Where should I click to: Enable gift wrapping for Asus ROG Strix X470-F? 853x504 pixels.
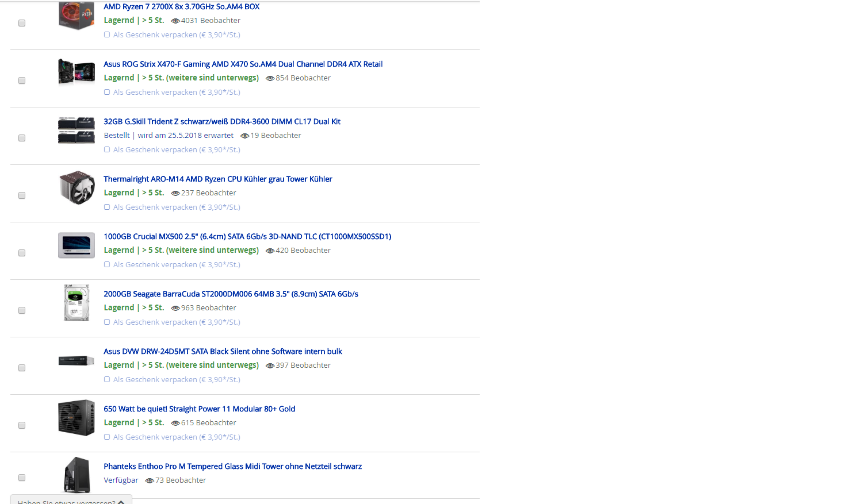coord(107,92)
